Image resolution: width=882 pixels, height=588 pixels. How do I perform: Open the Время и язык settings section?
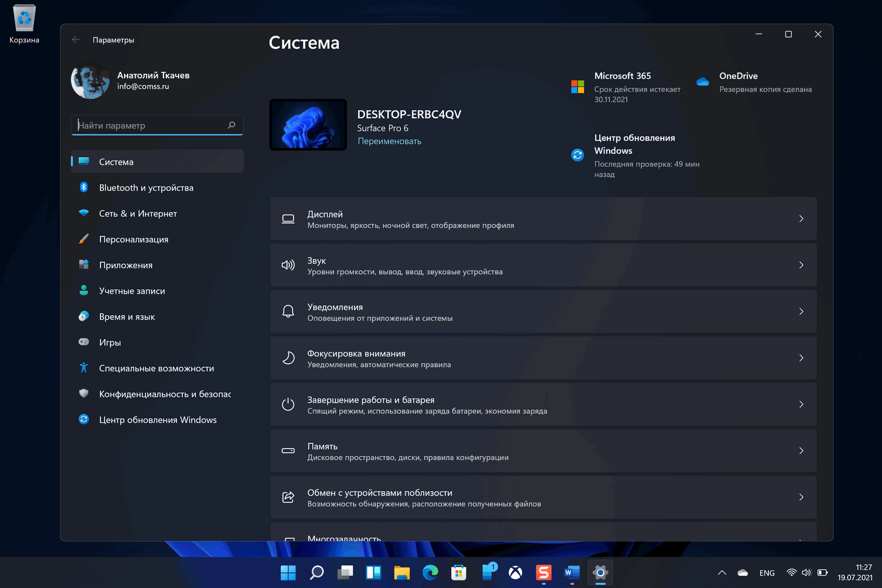tap(158, 317)
